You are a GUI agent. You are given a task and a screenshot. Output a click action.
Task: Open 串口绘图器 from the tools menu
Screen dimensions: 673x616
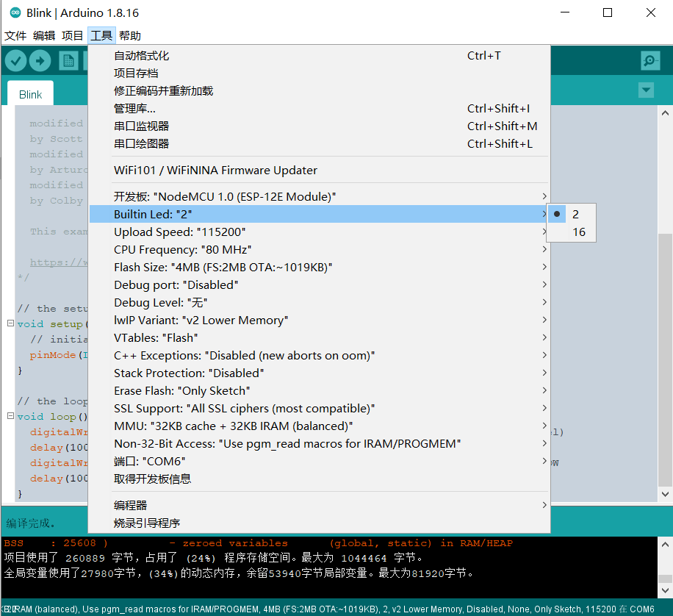click(x=320, y=143)
